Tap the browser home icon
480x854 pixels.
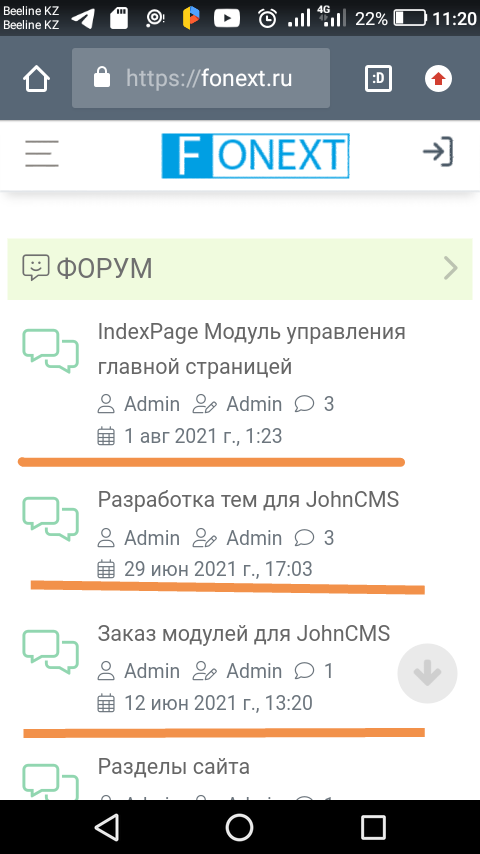pyautogui.click(x=37, y=78)
